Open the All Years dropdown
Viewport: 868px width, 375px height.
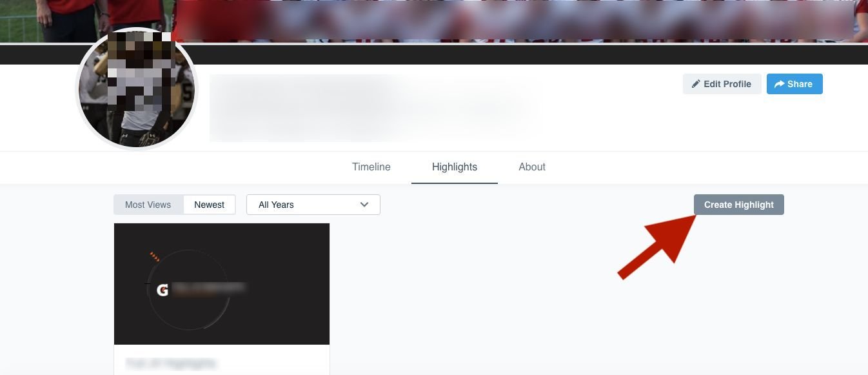coord(313,205)
